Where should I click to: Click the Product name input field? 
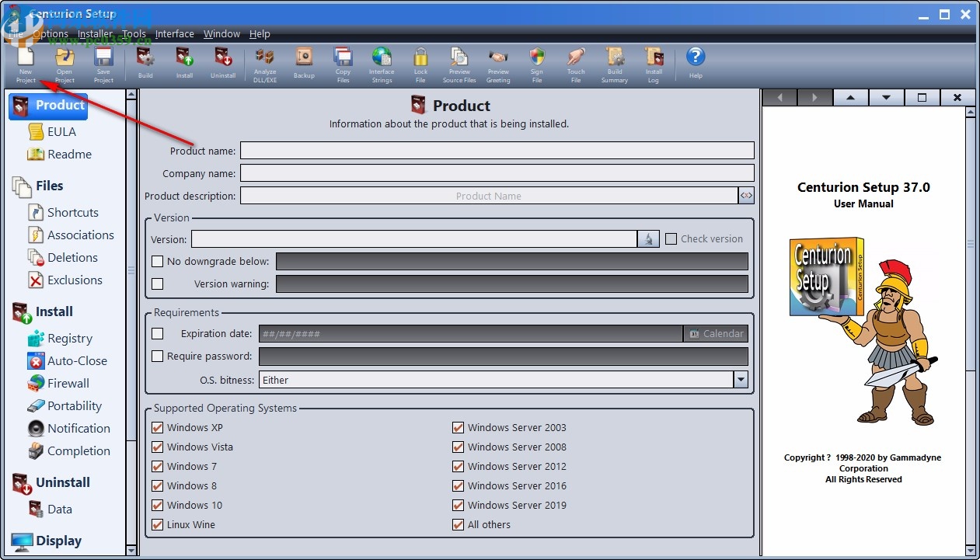pyautogui.click(x=497, y=151)
